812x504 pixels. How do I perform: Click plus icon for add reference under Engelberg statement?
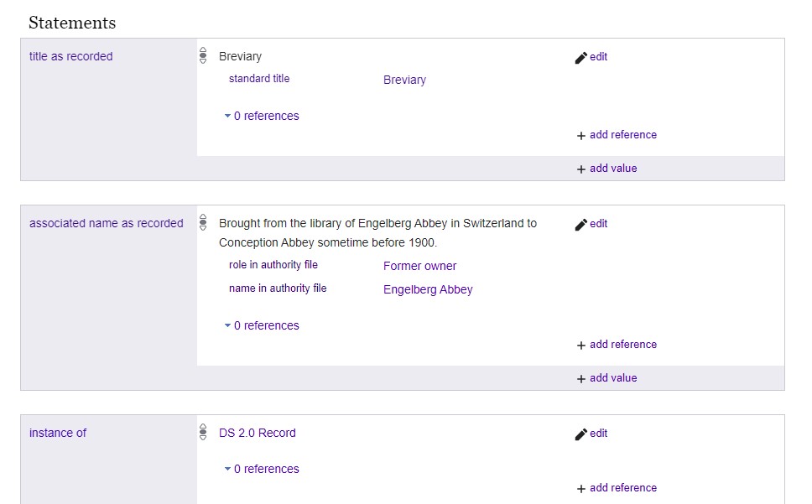click(581, 346)
